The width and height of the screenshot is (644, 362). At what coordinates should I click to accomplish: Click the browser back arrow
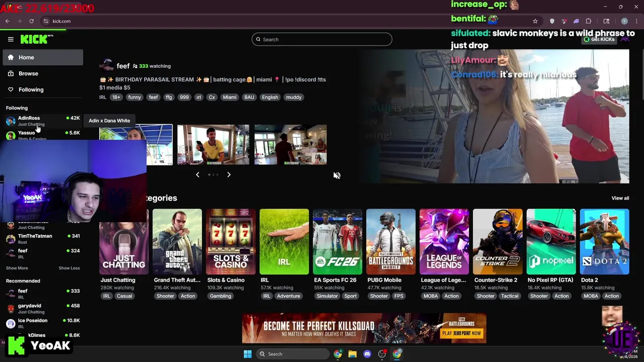(x=8, y=21)
